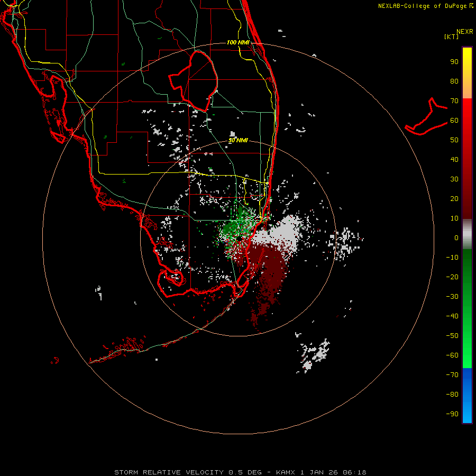
Task: Click the -40 value on the velocity scale
Action: point(452,316)
